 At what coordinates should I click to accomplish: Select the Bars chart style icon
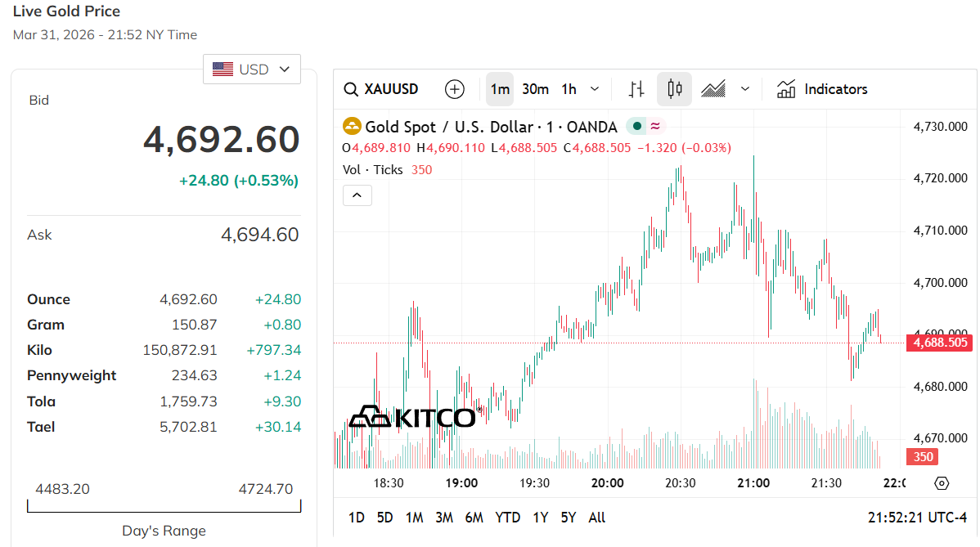[x=636, y=89]
